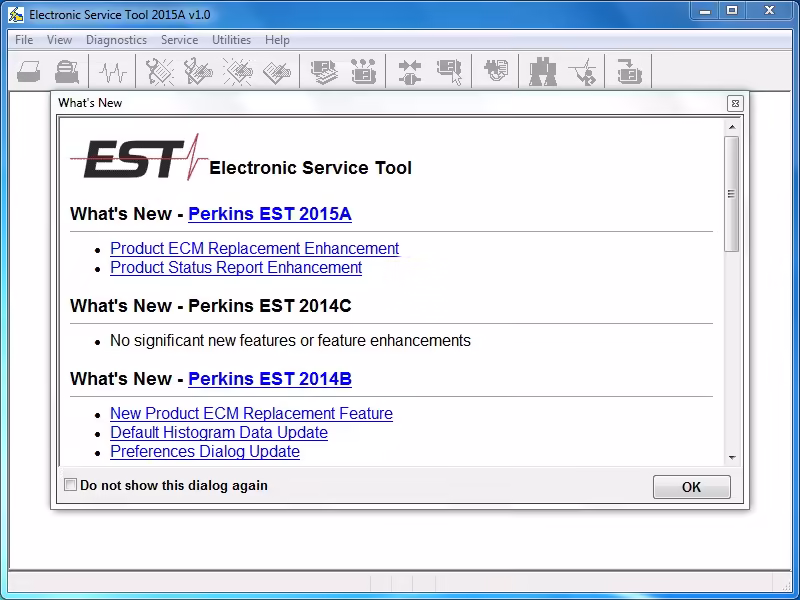Image resolution: width=800 pixels, height=600 pixels.
Task: Click the app icon in the title bar
Action: point(16,14)
